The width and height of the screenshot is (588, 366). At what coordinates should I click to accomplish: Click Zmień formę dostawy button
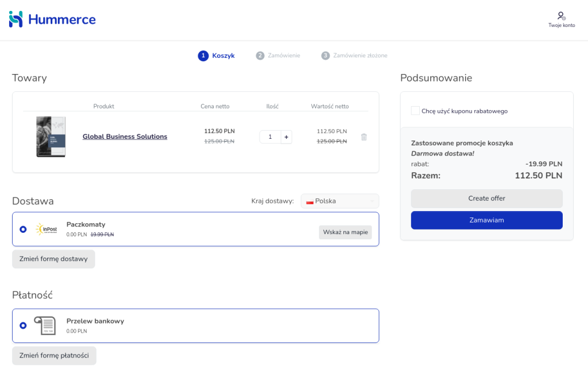53,259
